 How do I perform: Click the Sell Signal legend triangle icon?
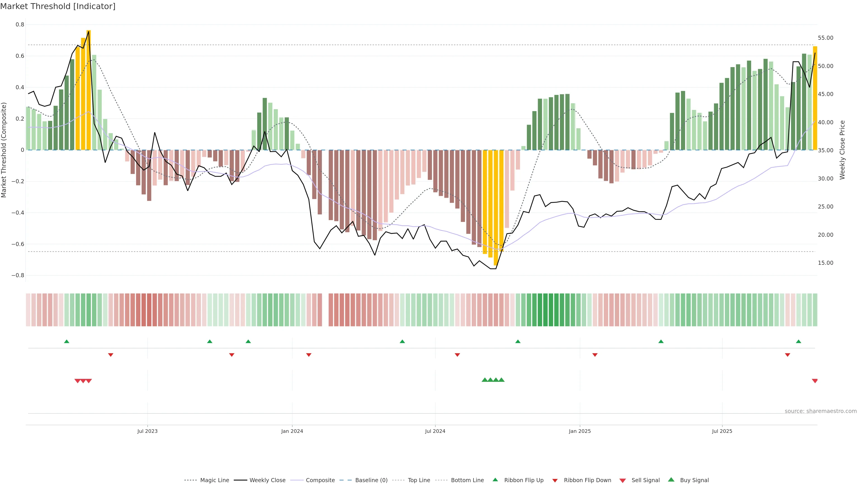[623, 481]
